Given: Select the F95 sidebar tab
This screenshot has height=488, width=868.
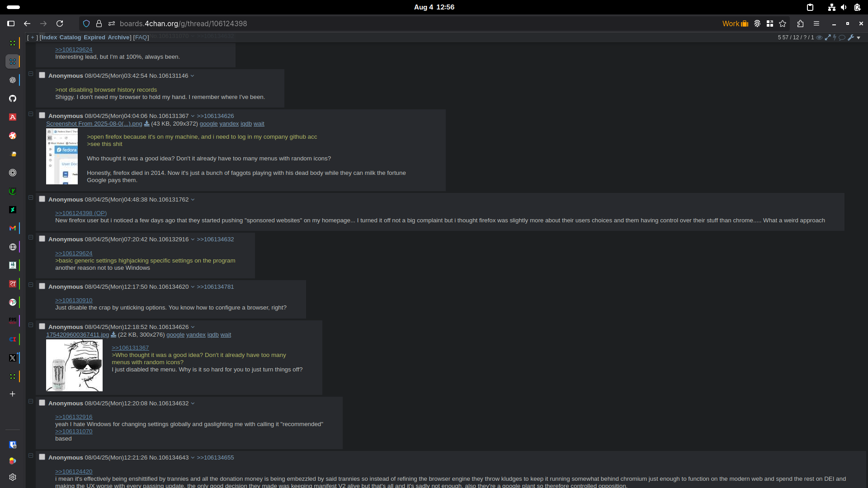Looking at the screenshot, I should pyautogui.click(x=13, y=321).
